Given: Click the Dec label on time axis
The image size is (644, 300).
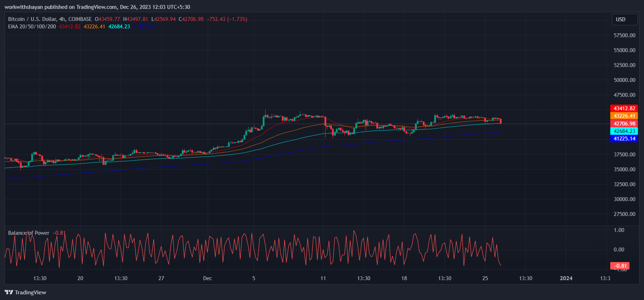Looking at the screenshot, I should pos(207,278).
